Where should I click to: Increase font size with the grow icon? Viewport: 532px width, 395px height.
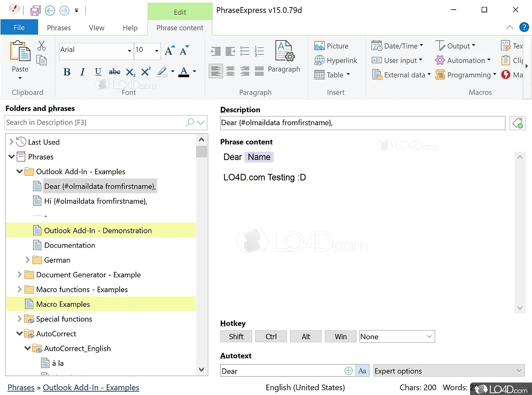170,50
